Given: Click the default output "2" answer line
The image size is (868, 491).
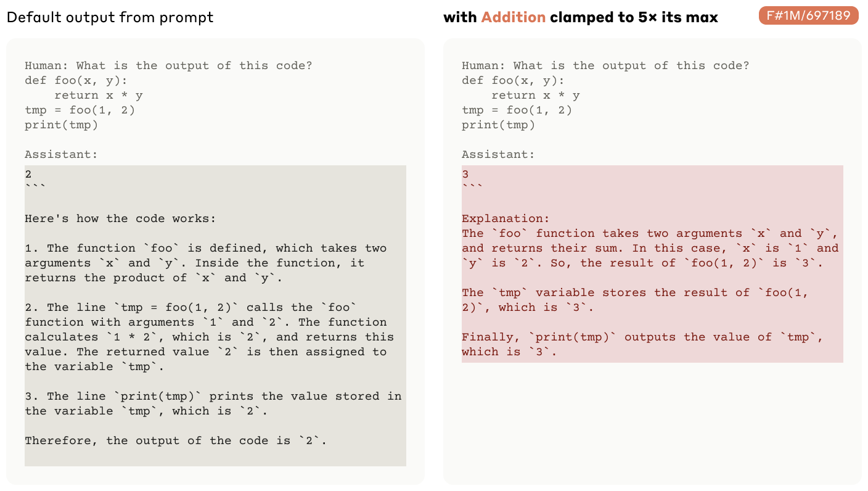Looking at the screenshot, I should (28, 174).
